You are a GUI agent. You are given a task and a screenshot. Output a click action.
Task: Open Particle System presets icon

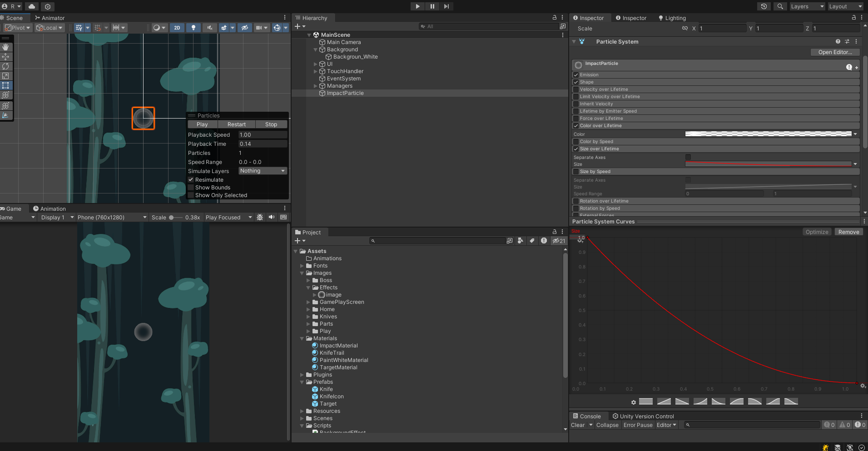click(x=847, y=41)
